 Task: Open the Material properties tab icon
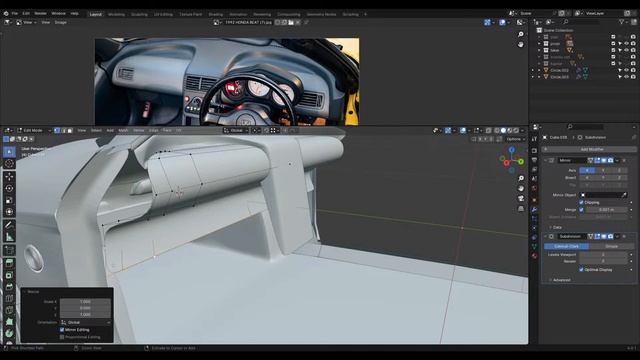(x=534, y=256)
